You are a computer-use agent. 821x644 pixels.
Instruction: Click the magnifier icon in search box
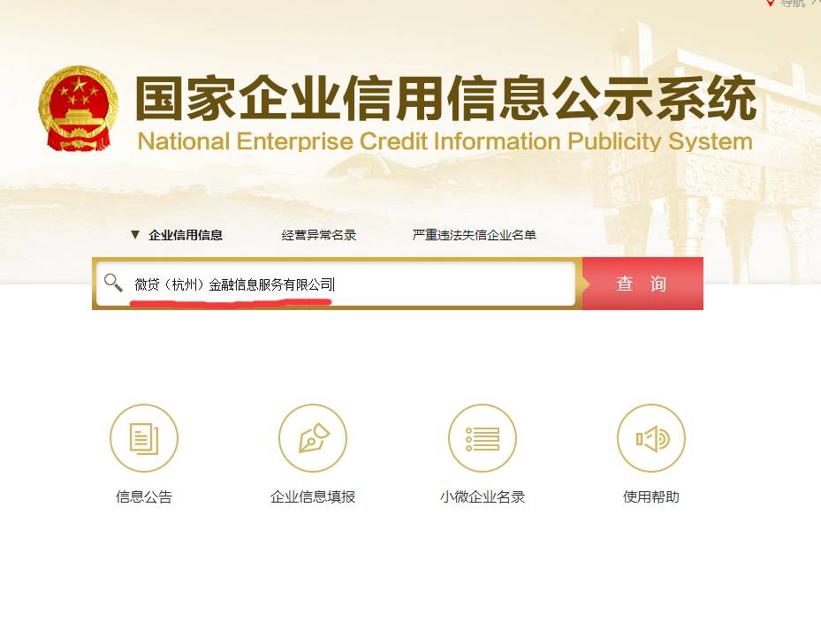point(113,283)
